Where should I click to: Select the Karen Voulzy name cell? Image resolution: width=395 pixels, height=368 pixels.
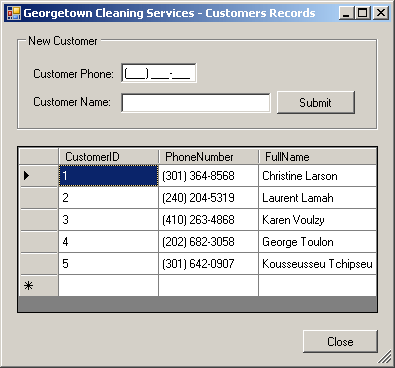click(x=317, y=220)
